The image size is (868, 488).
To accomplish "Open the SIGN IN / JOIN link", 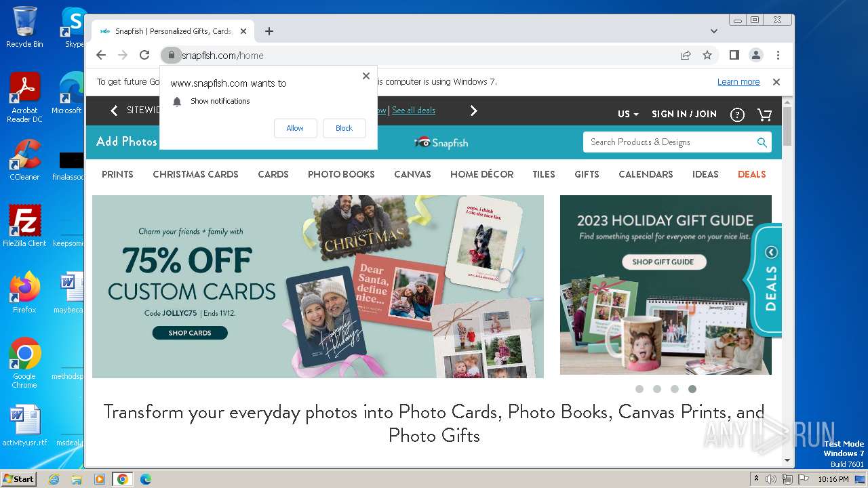I will (x=684, y=114).
